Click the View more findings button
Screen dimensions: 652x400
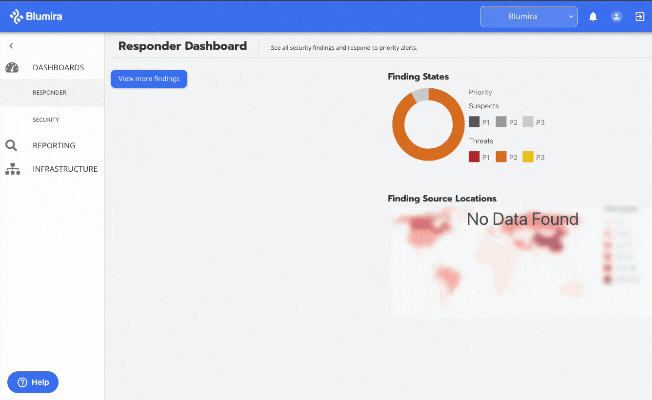[149, 79]
